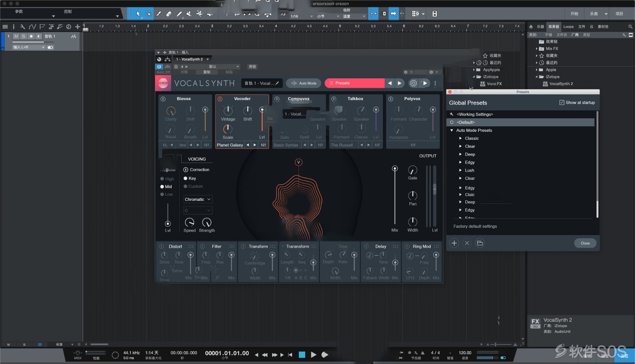Open the 1/16 quantize dropdown

(302, 16)
